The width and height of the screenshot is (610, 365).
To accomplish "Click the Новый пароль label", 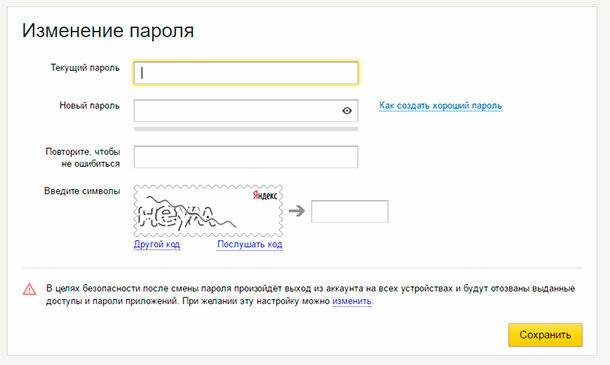I will (89, 105).
